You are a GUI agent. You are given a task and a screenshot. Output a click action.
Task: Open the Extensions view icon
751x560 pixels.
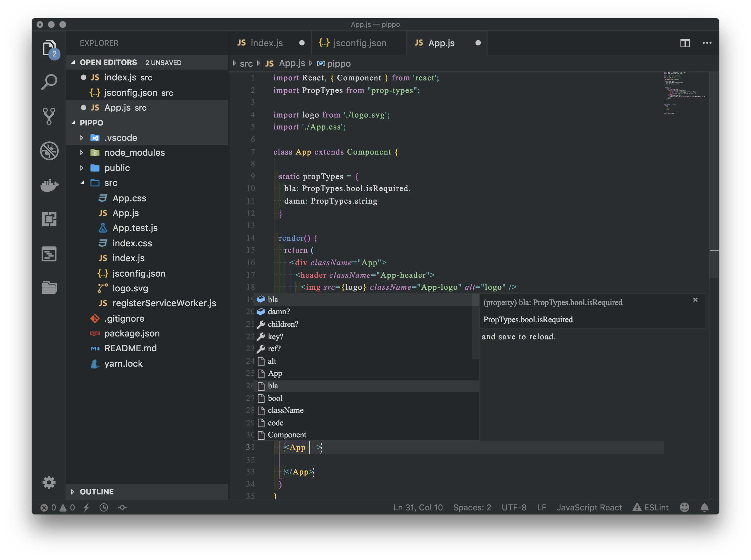[49, 219]
